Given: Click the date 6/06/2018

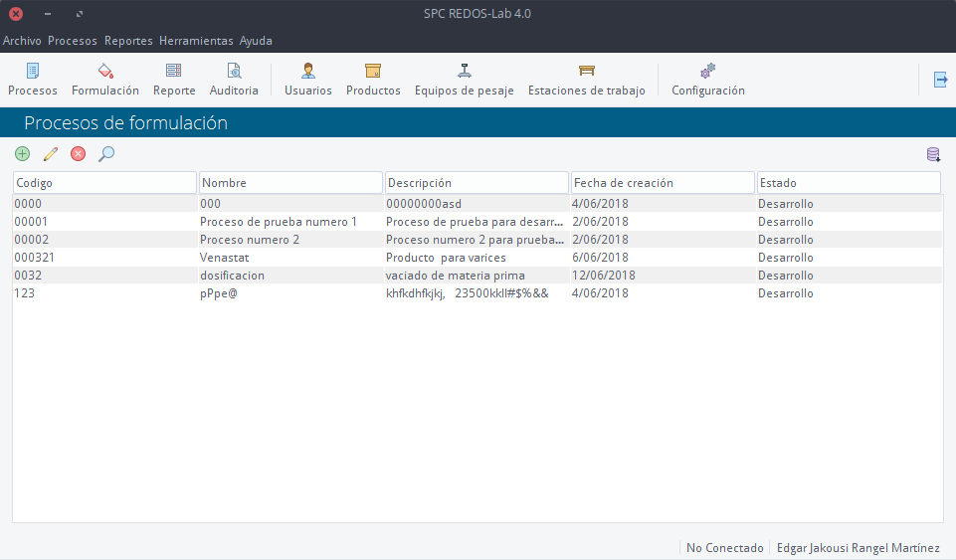Looking at the screenshot, I should (x=600, y=258).
